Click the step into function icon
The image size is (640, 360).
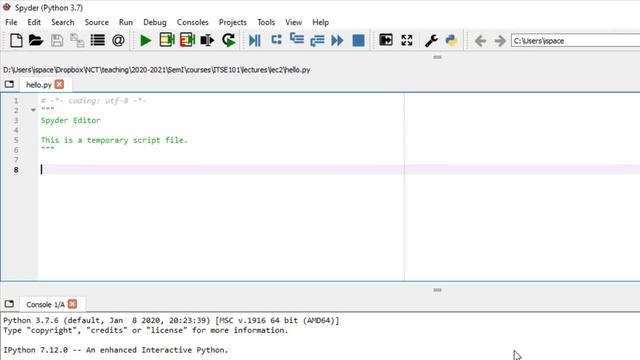[297, 40]
